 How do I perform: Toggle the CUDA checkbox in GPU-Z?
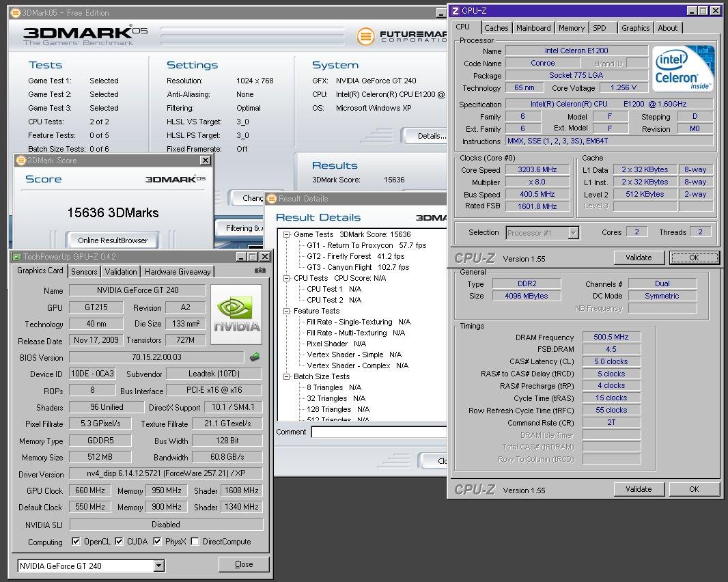pos(120,541)
